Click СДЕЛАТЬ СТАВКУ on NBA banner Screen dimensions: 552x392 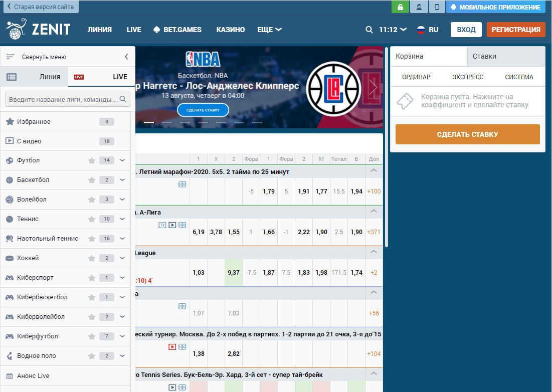tap(203, 110)
